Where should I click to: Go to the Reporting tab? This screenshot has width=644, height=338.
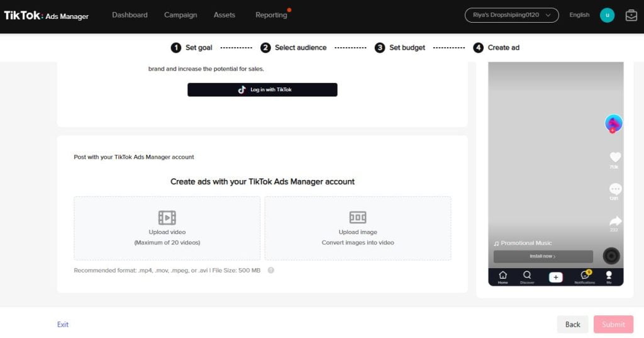coord(271,15)
